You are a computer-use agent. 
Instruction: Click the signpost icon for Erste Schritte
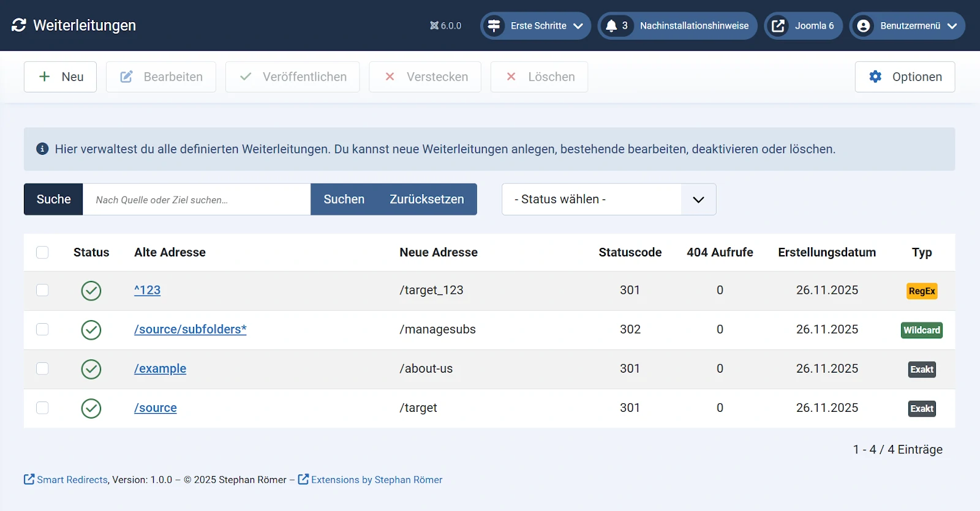[x=494, y=26]
